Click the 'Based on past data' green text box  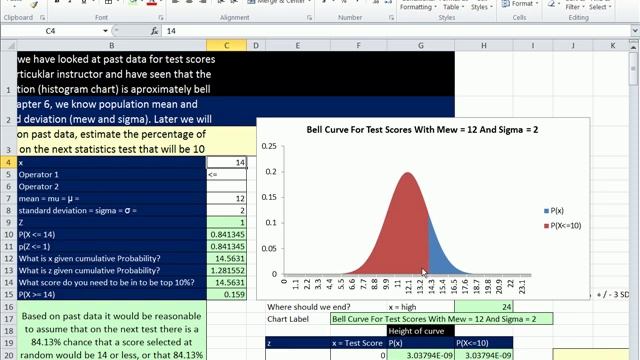pos(111,331)
